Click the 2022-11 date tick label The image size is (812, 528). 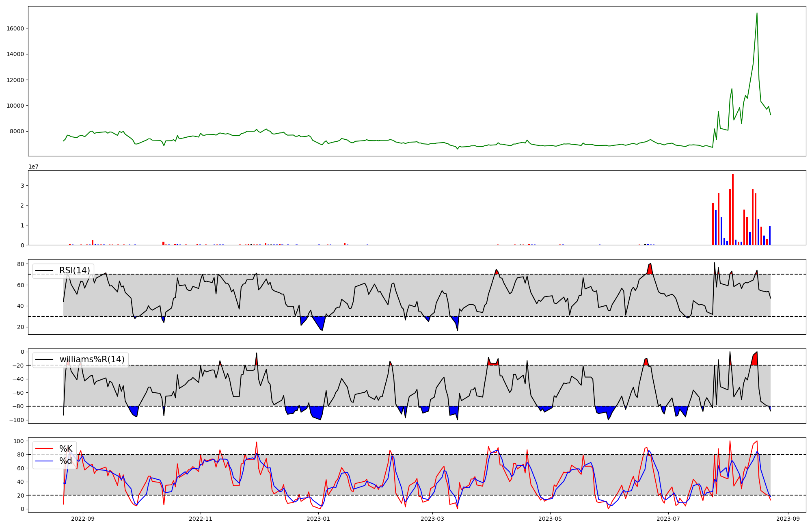click(201, 519)
